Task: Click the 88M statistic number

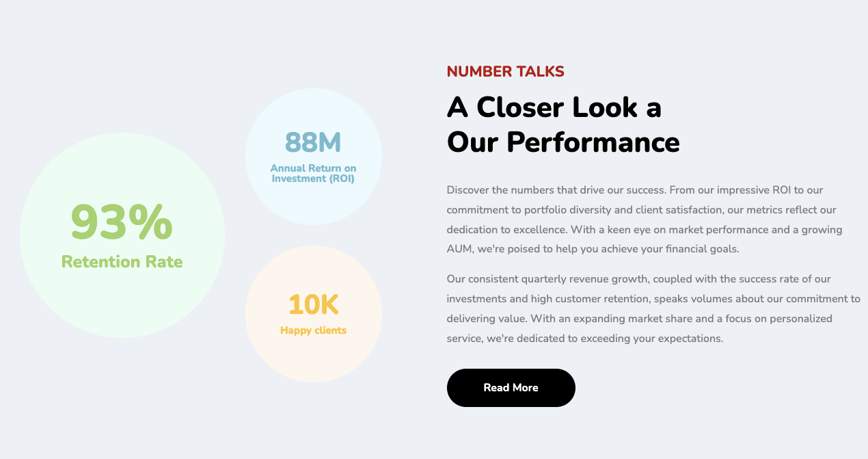Action: coord(313,142)
